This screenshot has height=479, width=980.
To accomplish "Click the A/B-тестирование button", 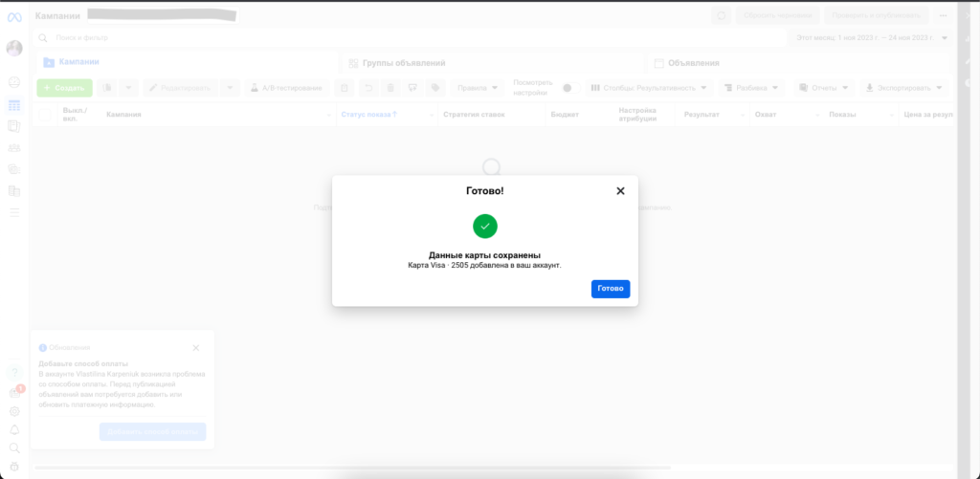I will [x=287, y=88].
